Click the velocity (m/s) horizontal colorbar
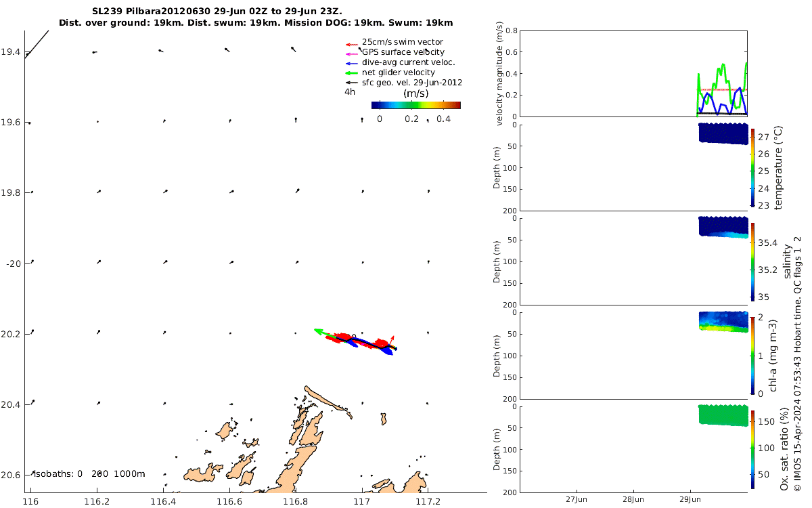 pyautogui.click(x=416, y=105)
